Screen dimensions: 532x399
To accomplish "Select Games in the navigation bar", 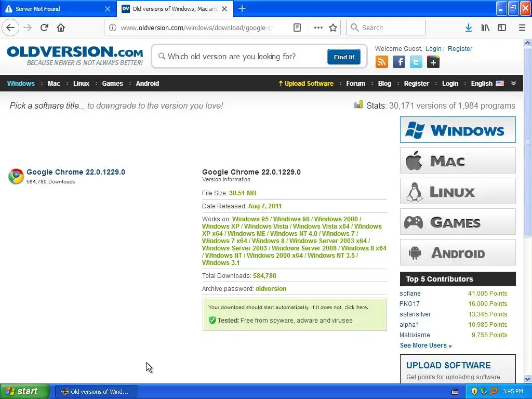I will point(112,84).
